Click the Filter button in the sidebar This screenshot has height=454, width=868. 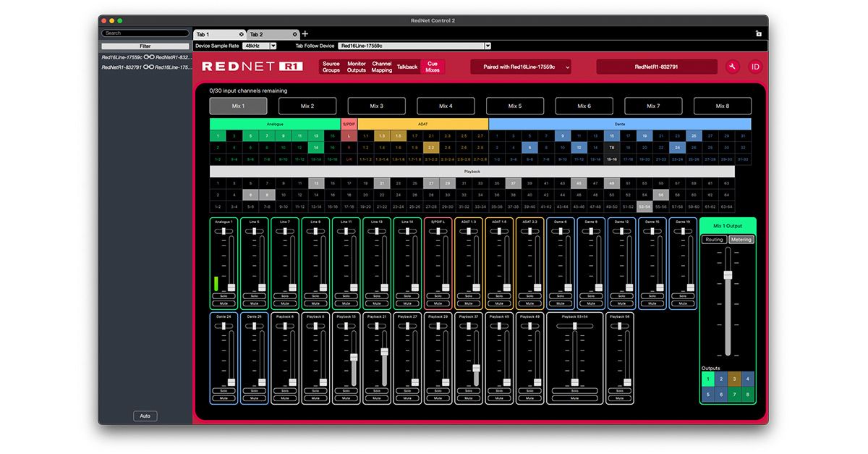(x=145, y=46)
